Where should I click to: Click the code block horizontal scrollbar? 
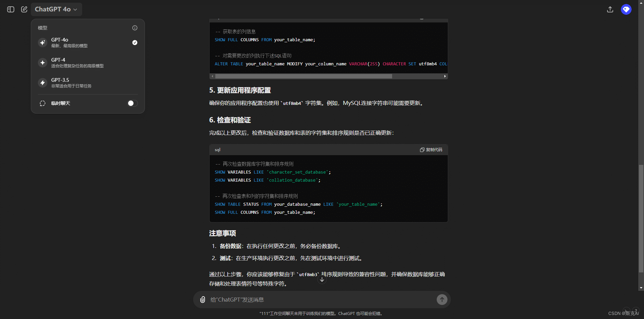tap(304, 76)
